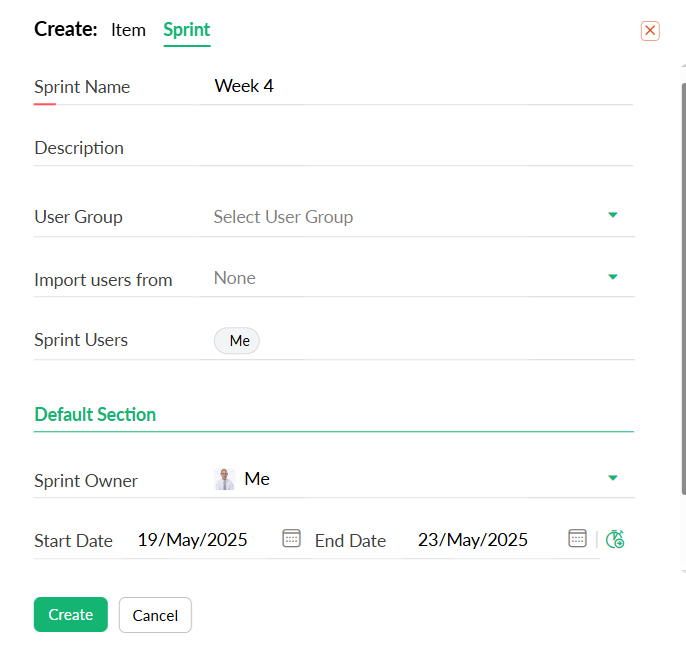686x652 pixels.
Task: Click the End Date value 23/May/2025
Action: [473, 540]
